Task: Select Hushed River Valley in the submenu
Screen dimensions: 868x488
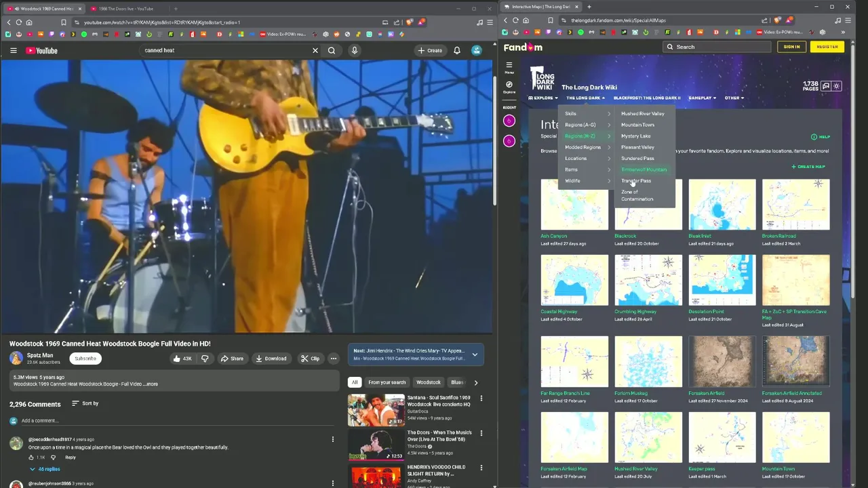Action: coord(643,114)
